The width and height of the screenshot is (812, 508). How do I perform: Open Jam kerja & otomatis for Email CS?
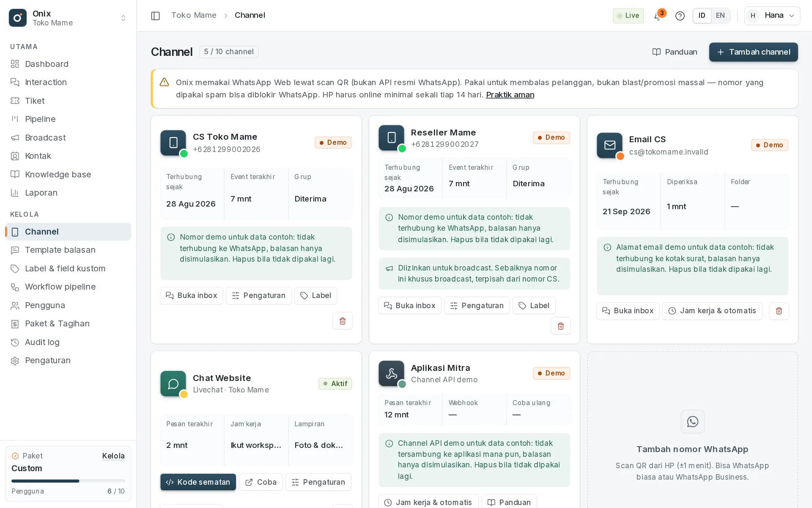[x=712, y=311]
